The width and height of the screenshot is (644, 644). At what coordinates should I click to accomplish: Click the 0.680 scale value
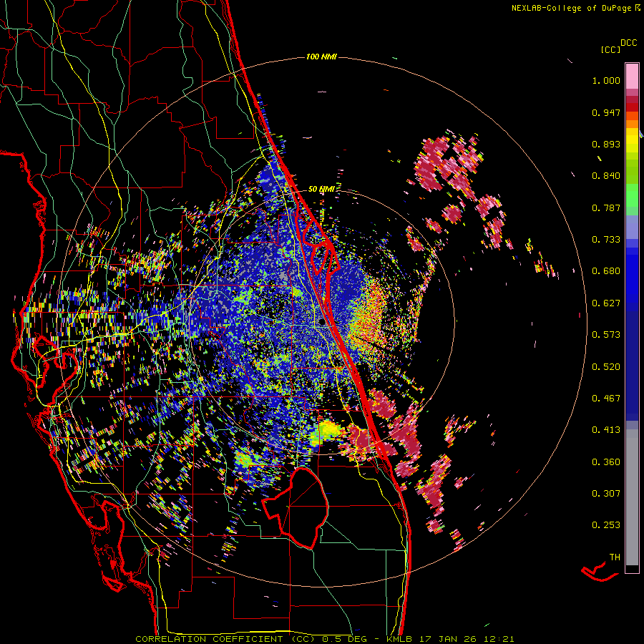coord(606,271)
